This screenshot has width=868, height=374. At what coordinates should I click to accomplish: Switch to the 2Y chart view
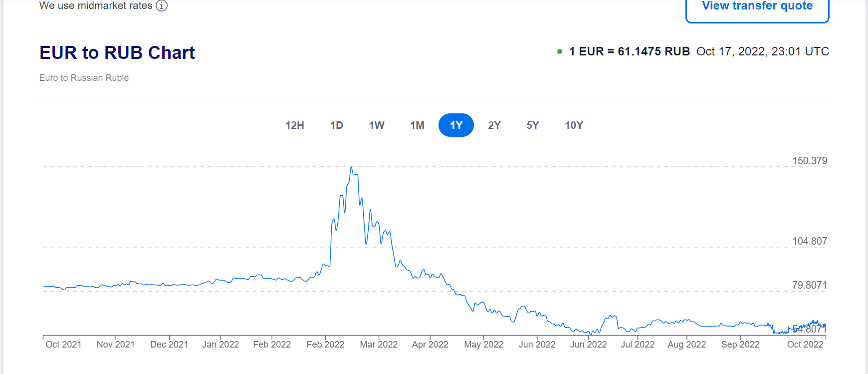(494, 125)
